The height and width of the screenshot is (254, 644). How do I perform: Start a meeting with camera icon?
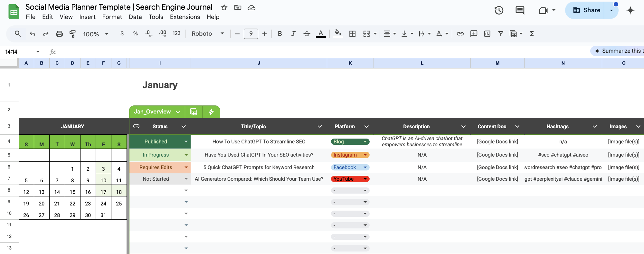click(x=543, y=10)
